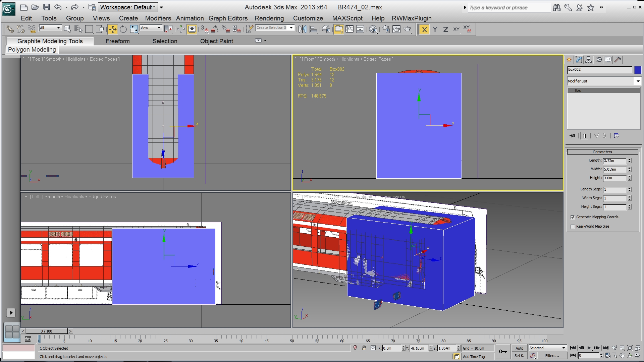Click the Select by Name icon
Screen dimensions: 644x362
[x=78, y=29]
